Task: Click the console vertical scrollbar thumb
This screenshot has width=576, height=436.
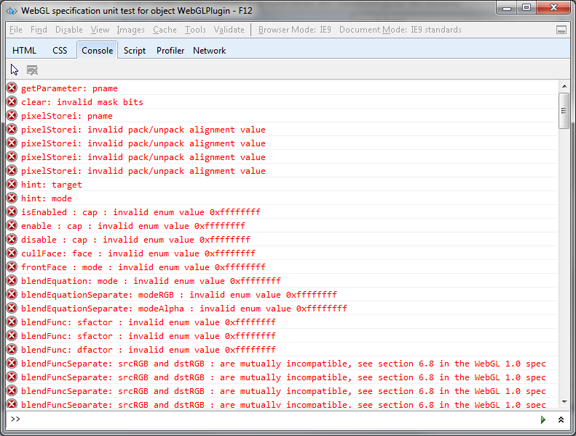Action: pos(564,111)
